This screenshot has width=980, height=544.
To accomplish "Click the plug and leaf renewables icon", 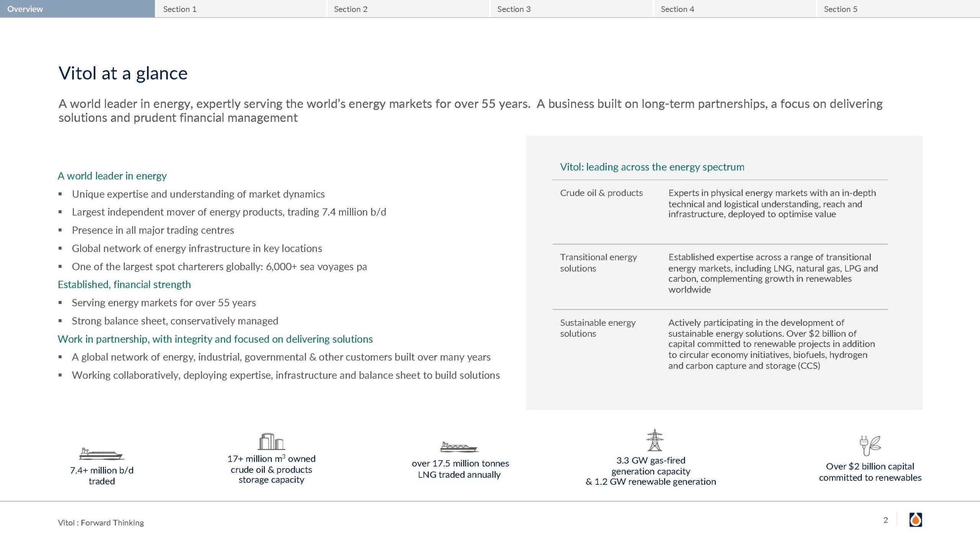I will click(870, 445).
